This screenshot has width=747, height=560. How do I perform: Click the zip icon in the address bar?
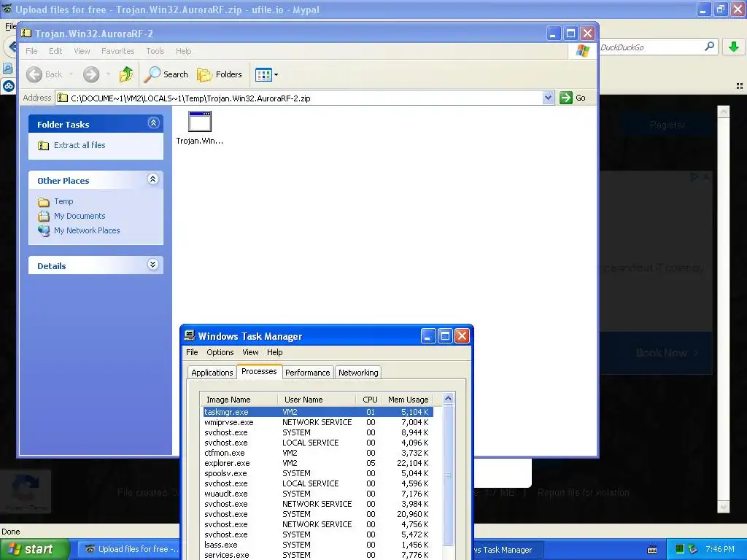click(x=63, y=98)
